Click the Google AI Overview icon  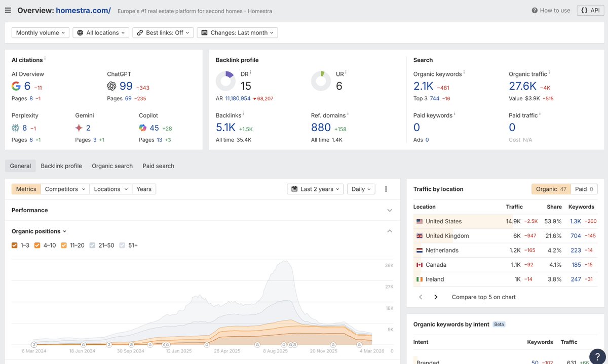(x=16, y=86)
